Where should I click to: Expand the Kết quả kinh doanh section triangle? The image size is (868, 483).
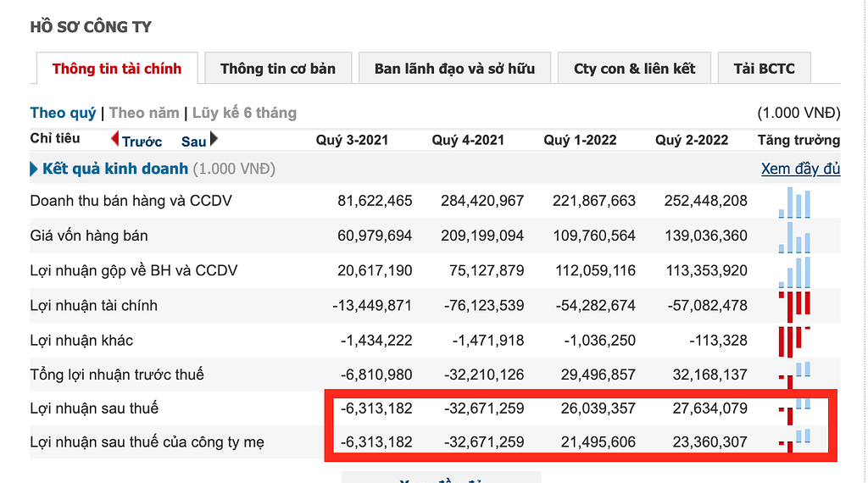coord(34,169)
